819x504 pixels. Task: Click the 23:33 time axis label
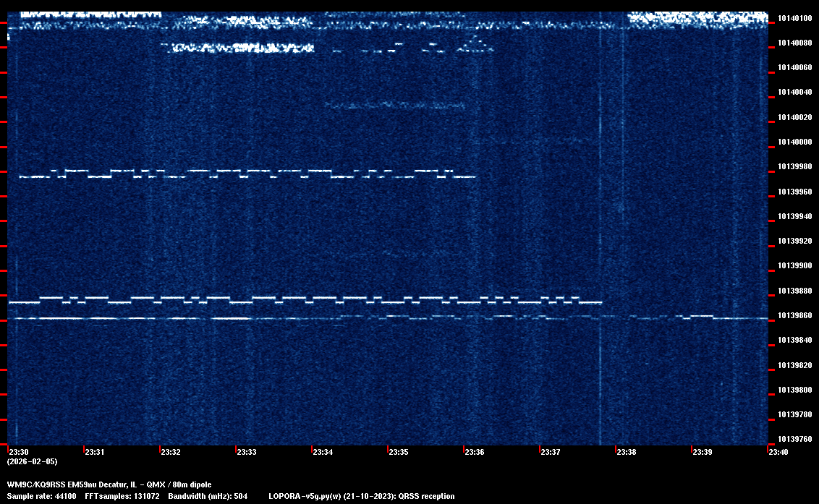247,453
